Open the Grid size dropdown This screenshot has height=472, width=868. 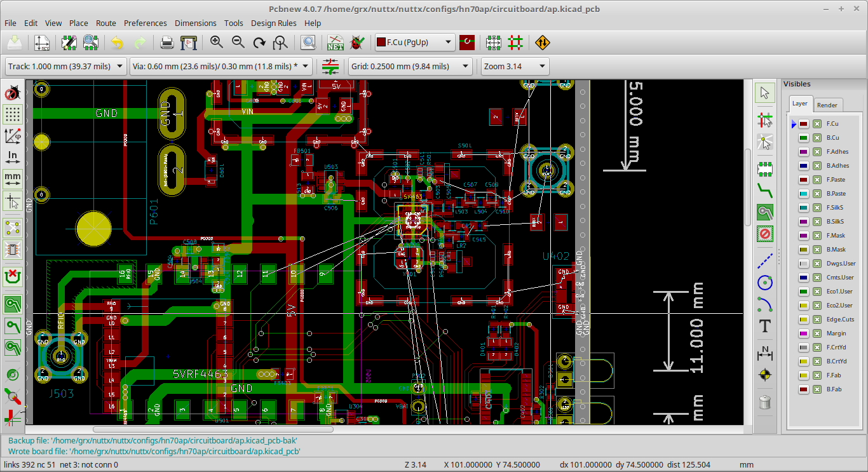[410, 66]
